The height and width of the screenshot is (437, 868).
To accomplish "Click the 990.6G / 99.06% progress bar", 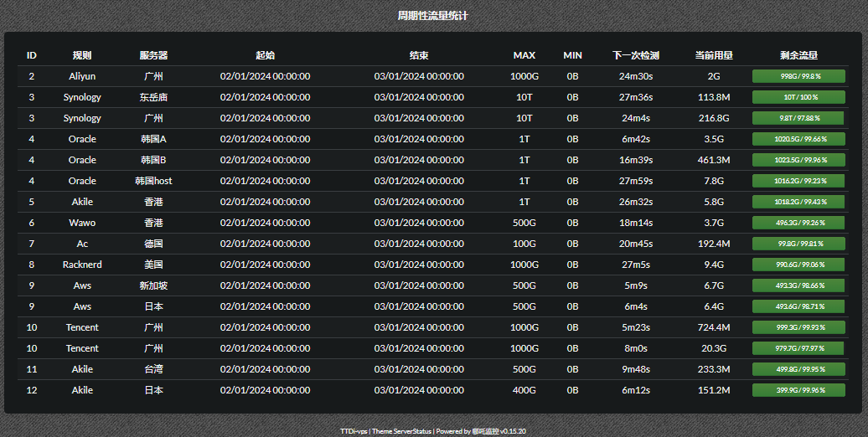I will point(798,265).
